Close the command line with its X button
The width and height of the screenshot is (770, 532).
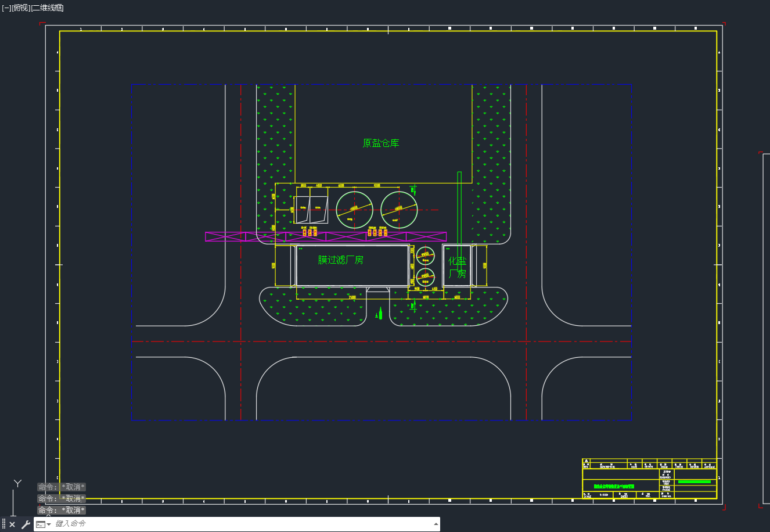(12, 524)
